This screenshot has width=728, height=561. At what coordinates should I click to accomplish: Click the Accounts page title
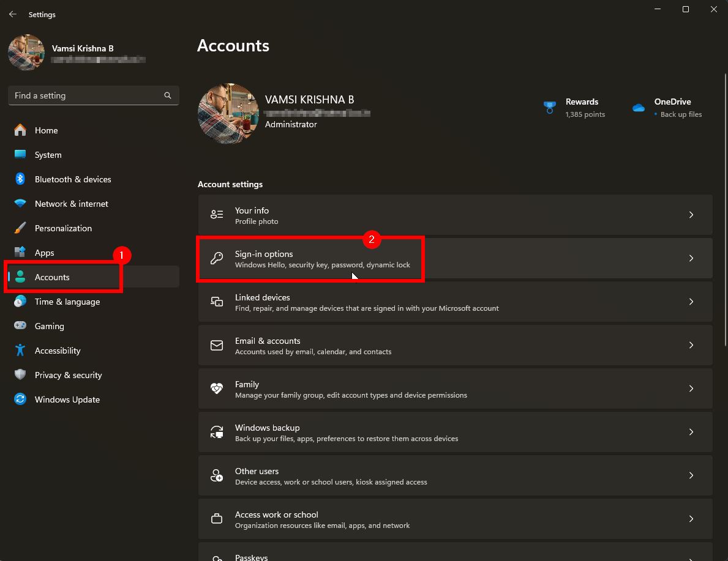click(x=233, y=45)
